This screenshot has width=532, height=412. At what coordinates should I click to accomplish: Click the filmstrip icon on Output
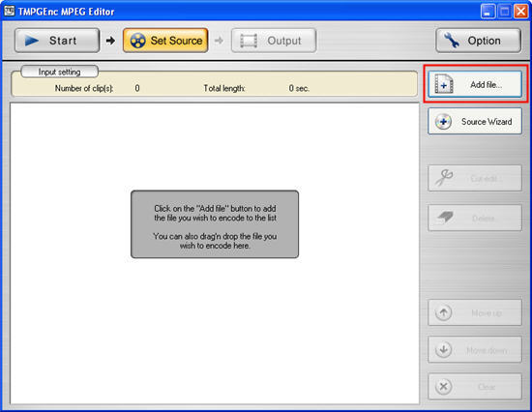249,41
